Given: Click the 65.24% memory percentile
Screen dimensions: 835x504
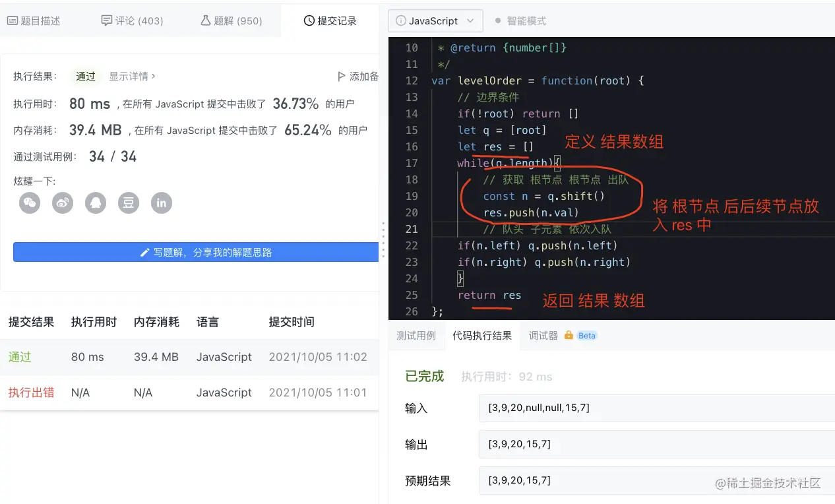Looking at the screenshot, I should pyautogui.click(x=308, y=130).
